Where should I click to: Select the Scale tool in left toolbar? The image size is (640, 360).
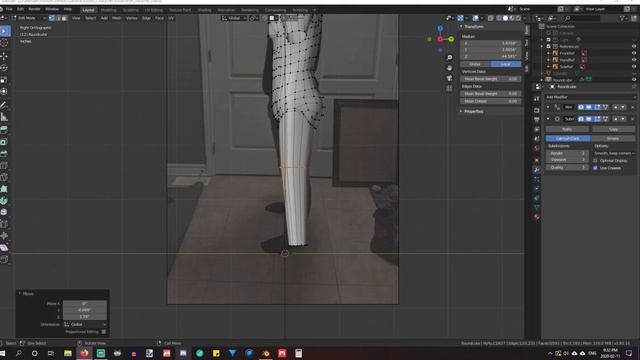pyautogui.click(x=4, y=80)
